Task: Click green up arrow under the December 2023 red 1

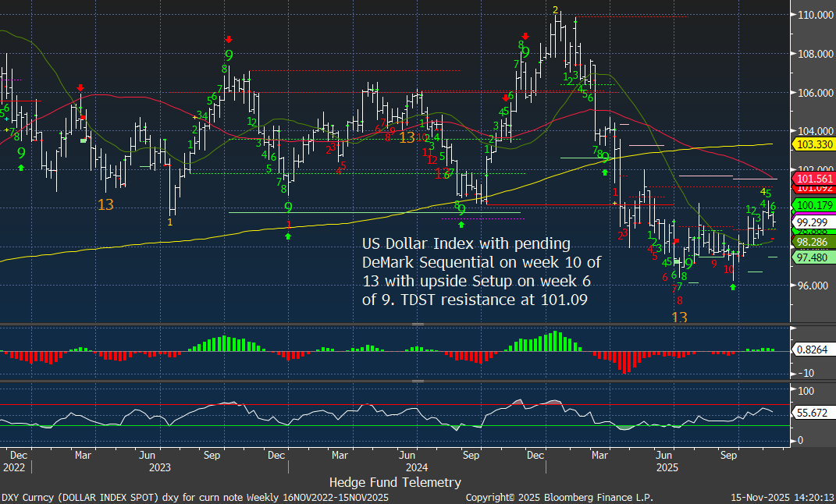Action: pos(289,236)
